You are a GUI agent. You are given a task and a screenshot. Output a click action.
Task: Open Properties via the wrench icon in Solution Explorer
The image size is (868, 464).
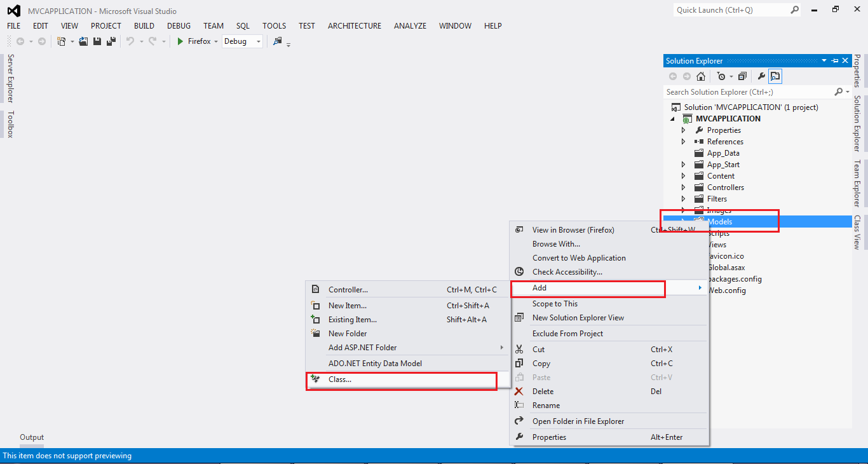click(x=761, y=76)
